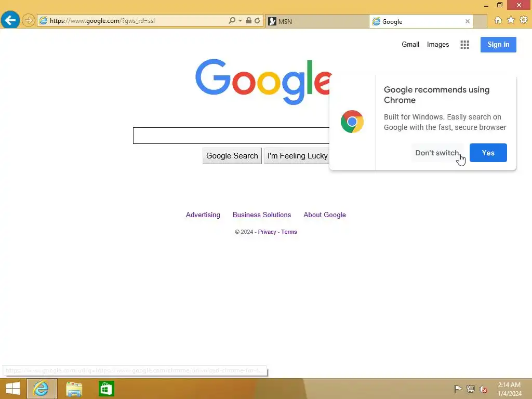
Task: Refresh the page using the reload icon
Action: [x=257, y=20]
